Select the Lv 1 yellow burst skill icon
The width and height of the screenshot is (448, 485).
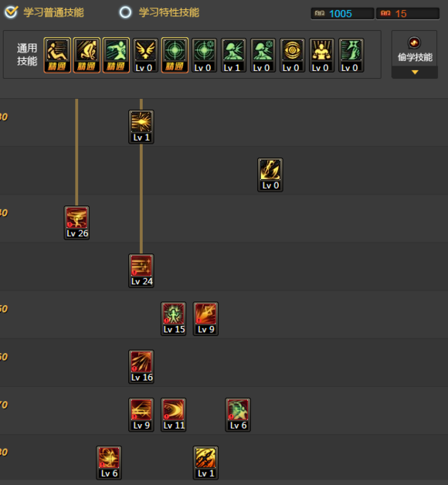pyautogui.click(x=141, y=127)
